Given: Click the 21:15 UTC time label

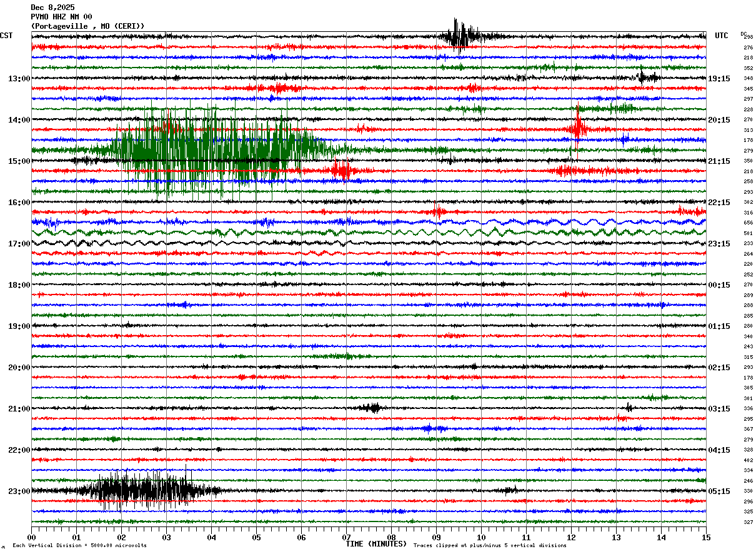Looking at the screenshot, I should (x=719, y=161).
